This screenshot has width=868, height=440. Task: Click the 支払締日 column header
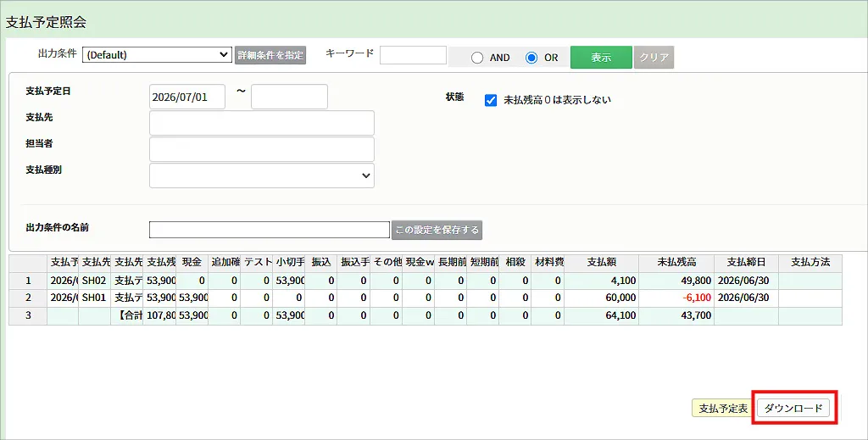(746, 262)
